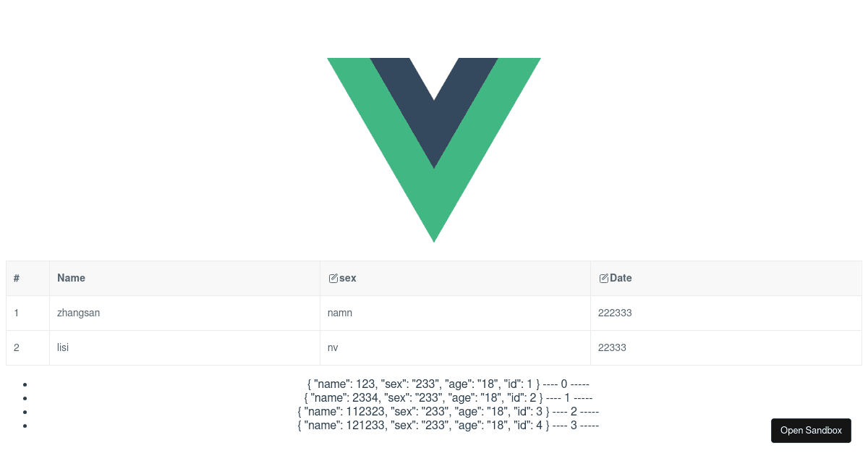Click the namn sex cell
The image size is (868, 456).
click(455, 313)
